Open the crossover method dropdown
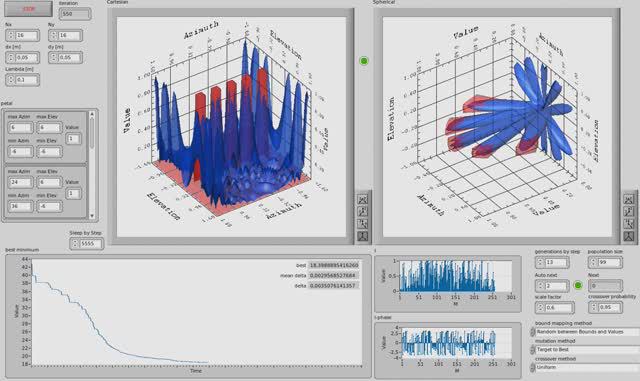Screen dimensions: 640x381 click(x=587, y=368)
